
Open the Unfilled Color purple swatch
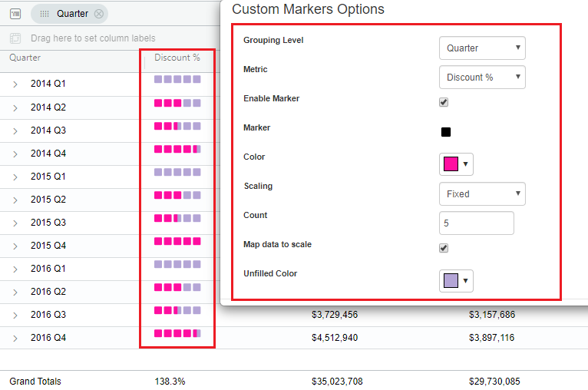pyautogui.click(x=456, y=281)
